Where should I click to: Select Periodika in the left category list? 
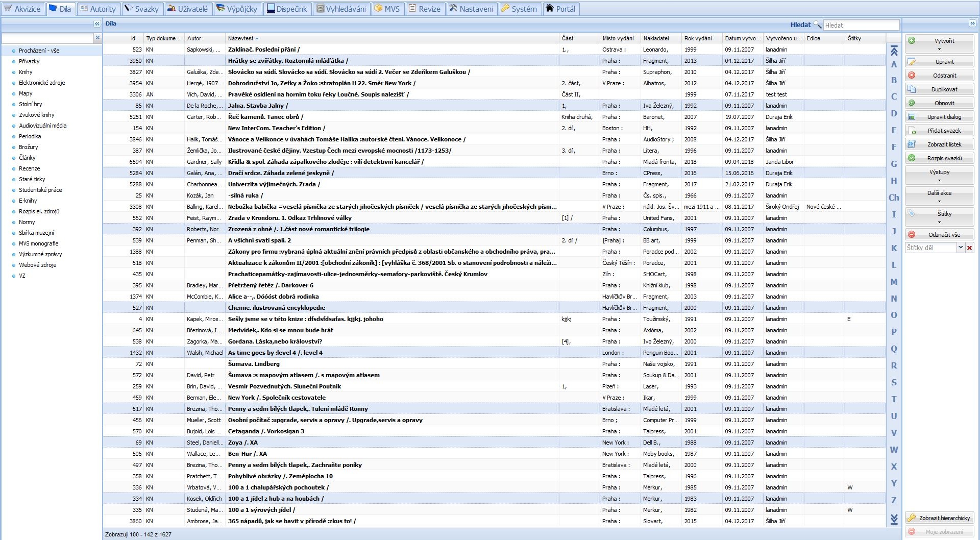tap(30, 136)
